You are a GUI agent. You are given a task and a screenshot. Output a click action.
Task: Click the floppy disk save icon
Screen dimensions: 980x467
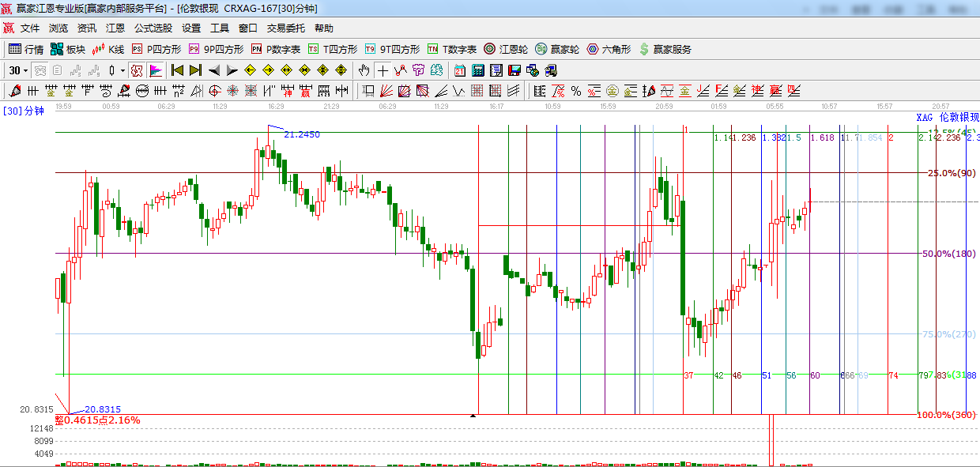pos(514,70)
